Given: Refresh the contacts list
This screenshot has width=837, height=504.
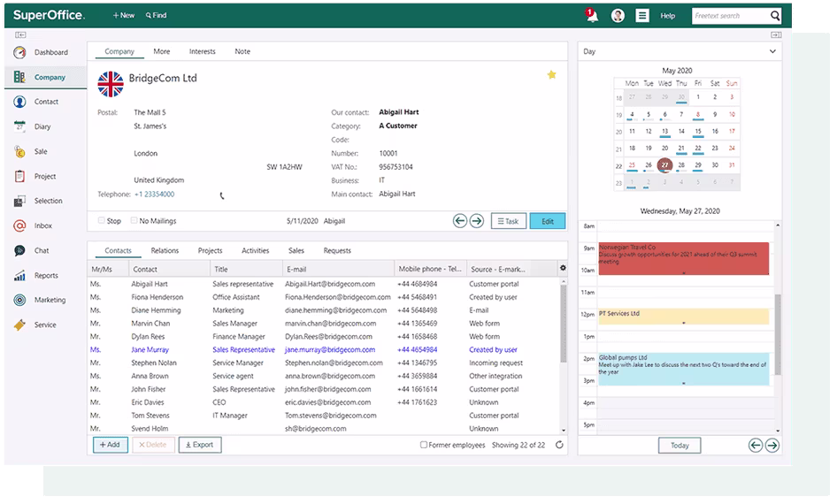Looking at the screenshot, I should [559, 445].
